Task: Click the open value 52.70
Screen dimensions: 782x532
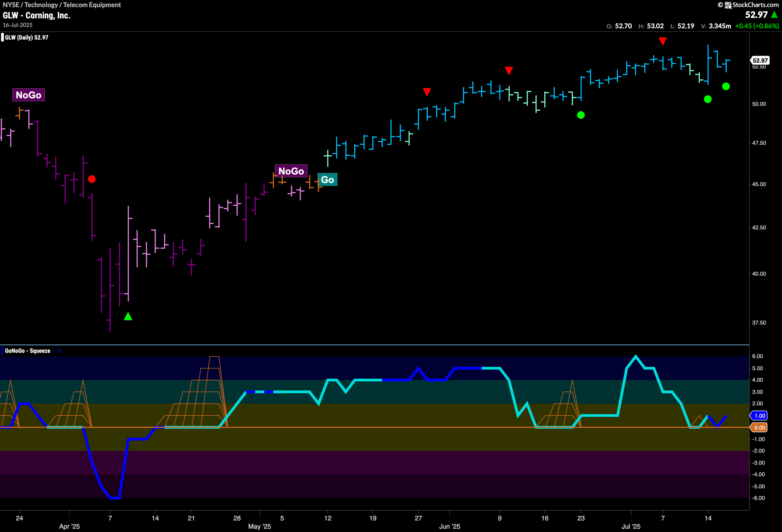Action: (623, 26)
